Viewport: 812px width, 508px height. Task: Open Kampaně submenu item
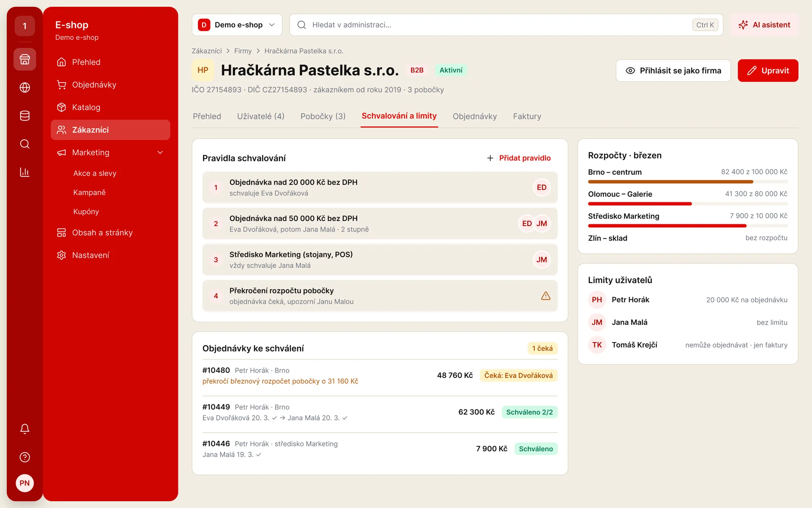click(89, 193)
